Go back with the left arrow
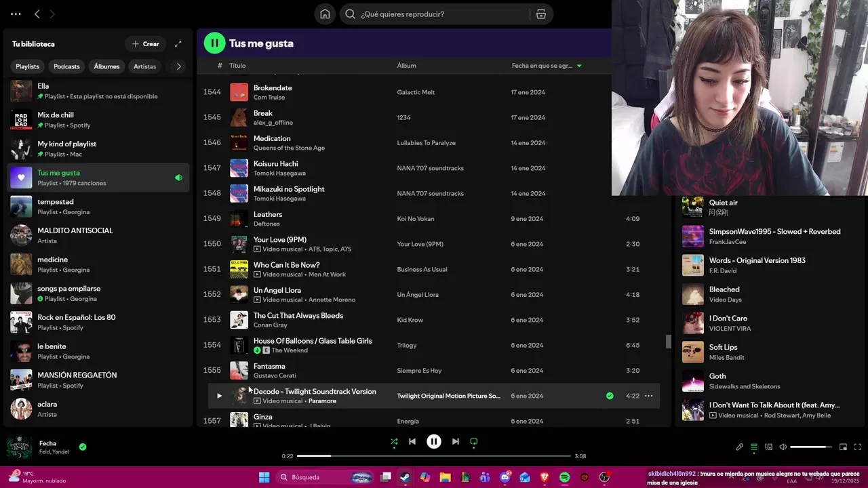868x488 pixels. (37, 14)
